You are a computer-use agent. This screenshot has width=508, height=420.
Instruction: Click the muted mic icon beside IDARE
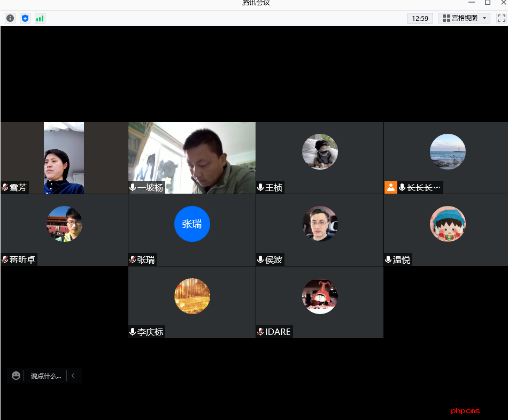(260, 332)
